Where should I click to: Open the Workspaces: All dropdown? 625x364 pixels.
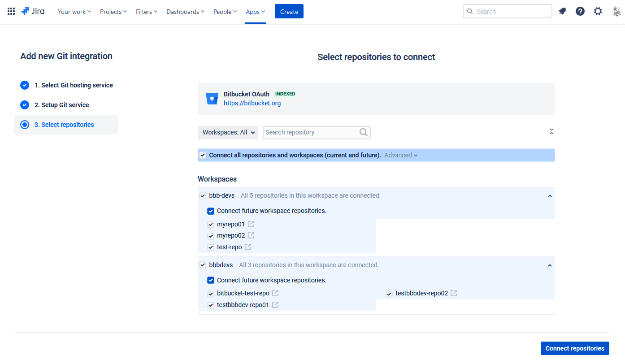pos(228,132)
